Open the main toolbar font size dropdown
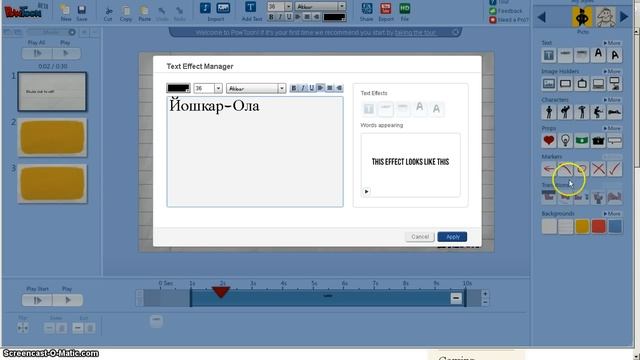This screenshot has width=640, height=360. [288, 6]
